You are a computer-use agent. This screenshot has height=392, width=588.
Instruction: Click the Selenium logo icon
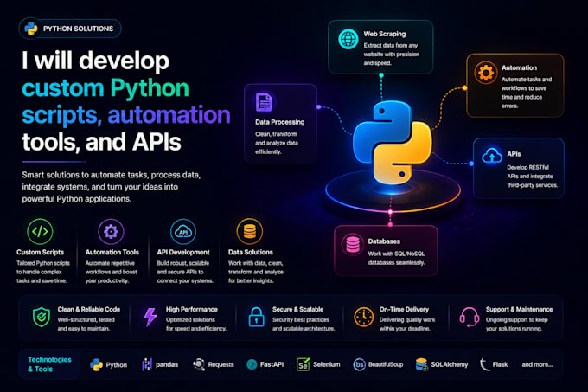coord(303,364)
